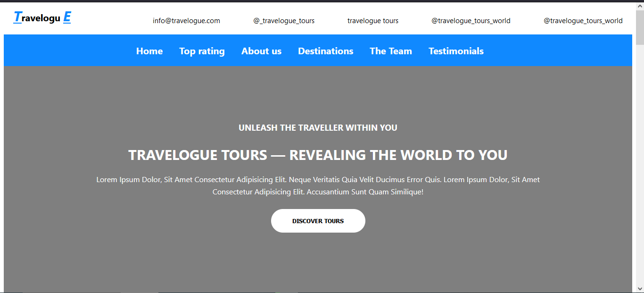Open the info@travelogue.com email link
644x293 pixels.
coord(186,21)
